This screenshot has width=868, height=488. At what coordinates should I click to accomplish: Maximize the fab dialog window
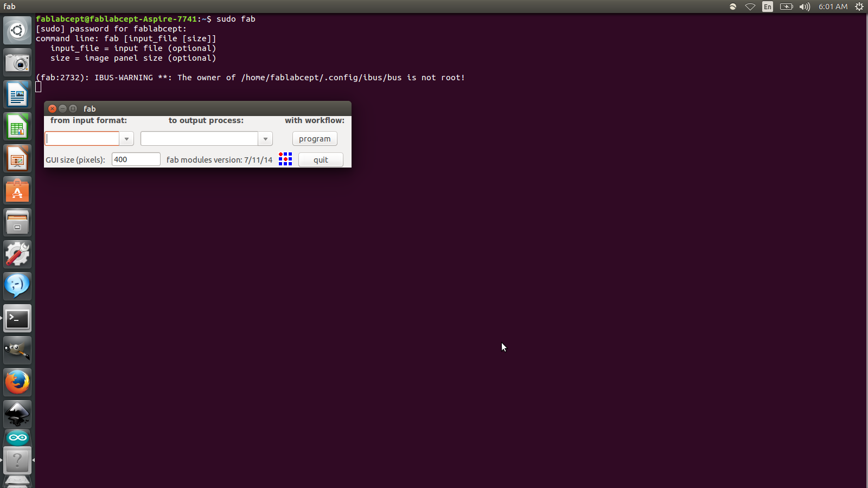pyautogui.click(x=73, y=108)
